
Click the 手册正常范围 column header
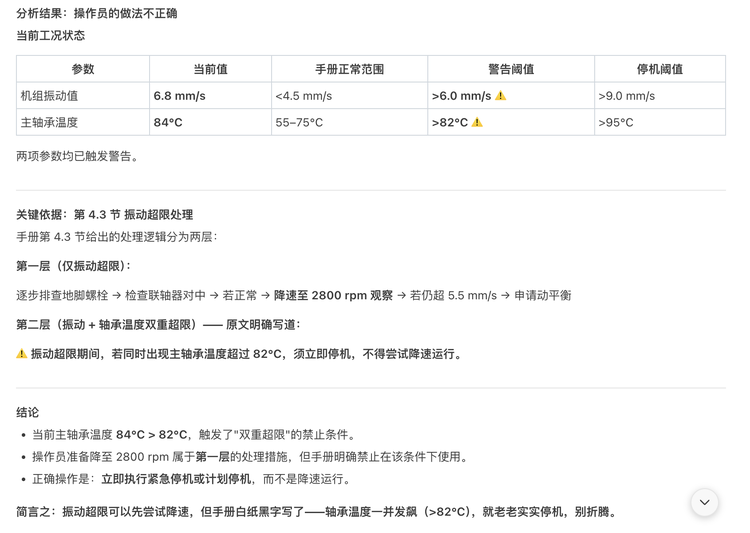point(349,69)
